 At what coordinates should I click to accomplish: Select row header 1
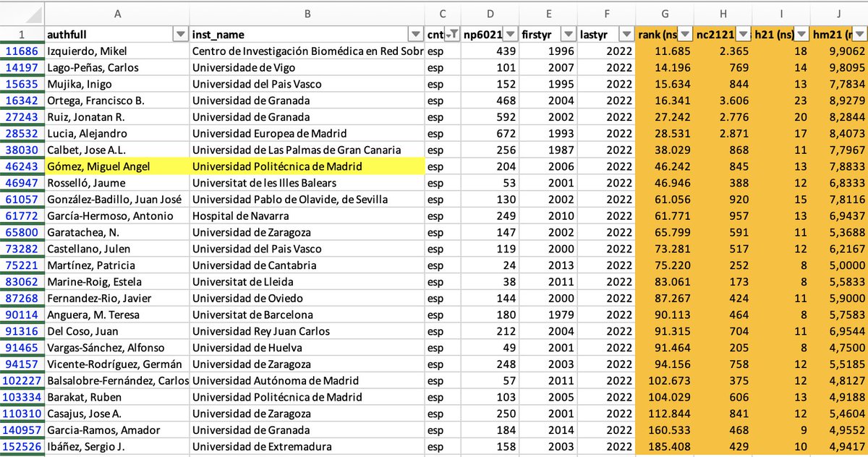pyautogui.click(x=22, y=35)
